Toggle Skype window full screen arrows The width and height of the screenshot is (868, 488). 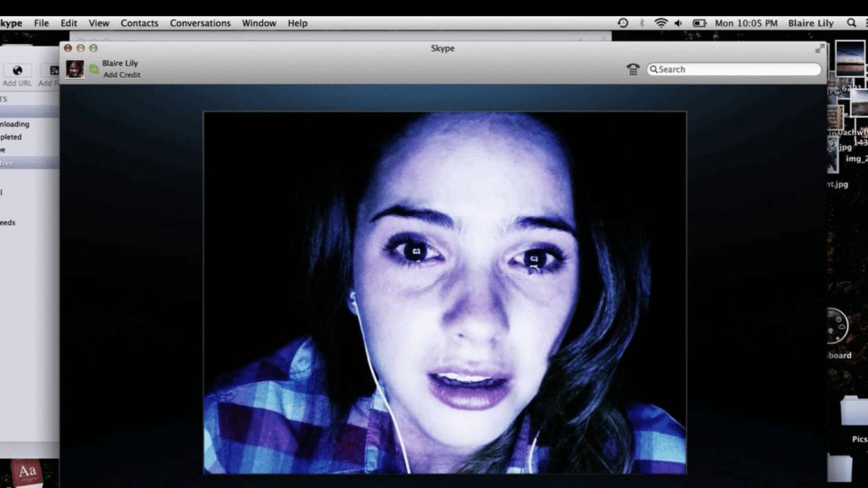point(819,49)
